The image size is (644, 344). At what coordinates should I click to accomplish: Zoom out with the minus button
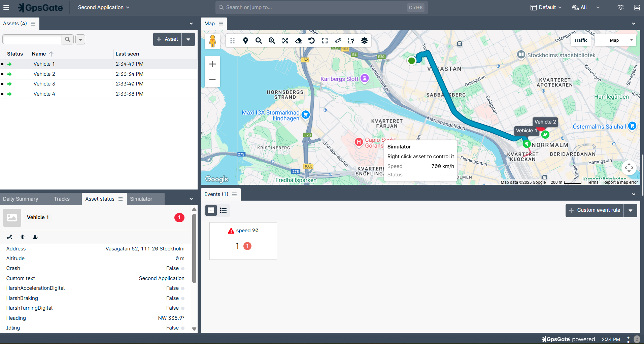212,79
